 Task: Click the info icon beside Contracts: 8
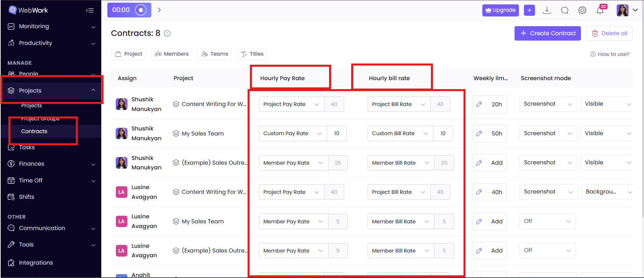pyautogui.click(x=167, y=34)
